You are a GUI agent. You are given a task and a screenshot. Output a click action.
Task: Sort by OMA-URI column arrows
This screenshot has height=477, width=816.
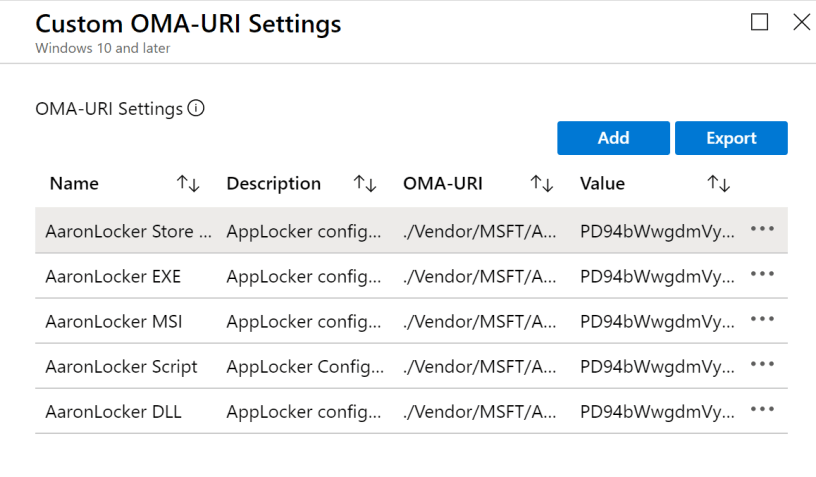pyautogui.click(x=541, y=183)
